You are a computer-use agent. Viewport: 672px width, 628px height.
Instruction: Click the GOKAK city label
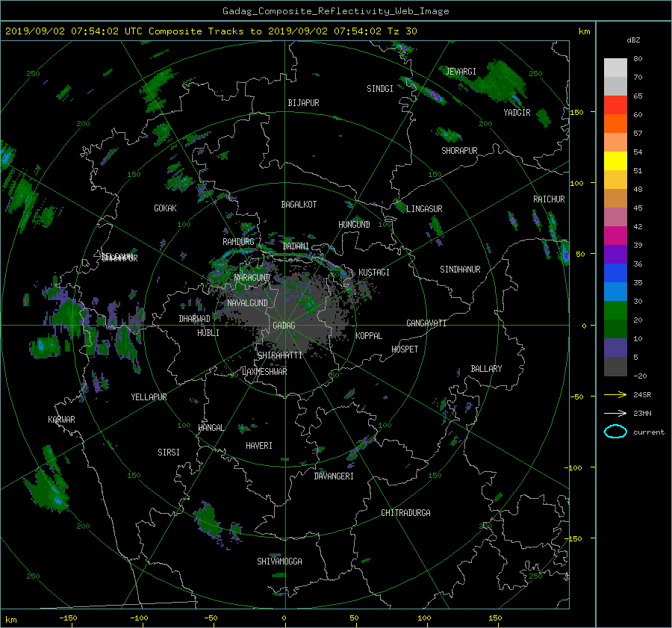click(165, 208)
